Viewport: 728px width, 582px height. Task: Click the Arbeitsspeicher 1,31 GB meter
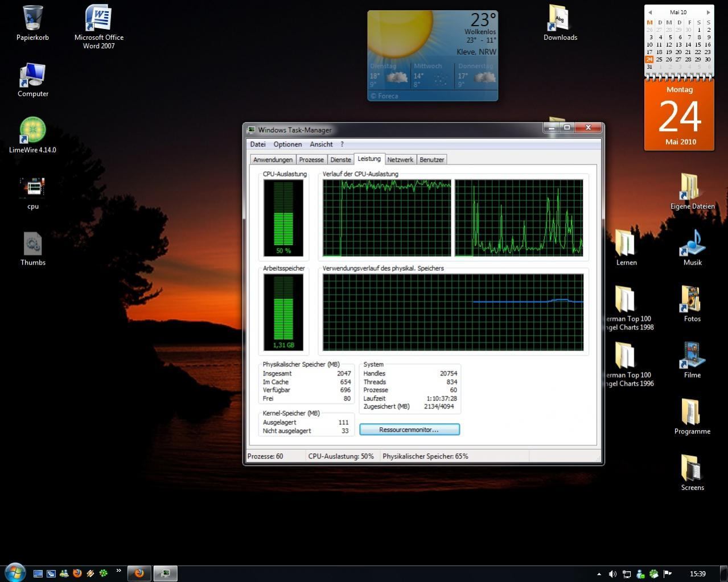(283, 312)
